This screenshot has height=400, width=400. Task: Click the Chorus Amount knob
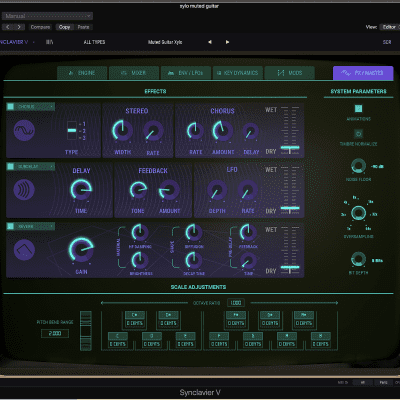coord(223,130)
